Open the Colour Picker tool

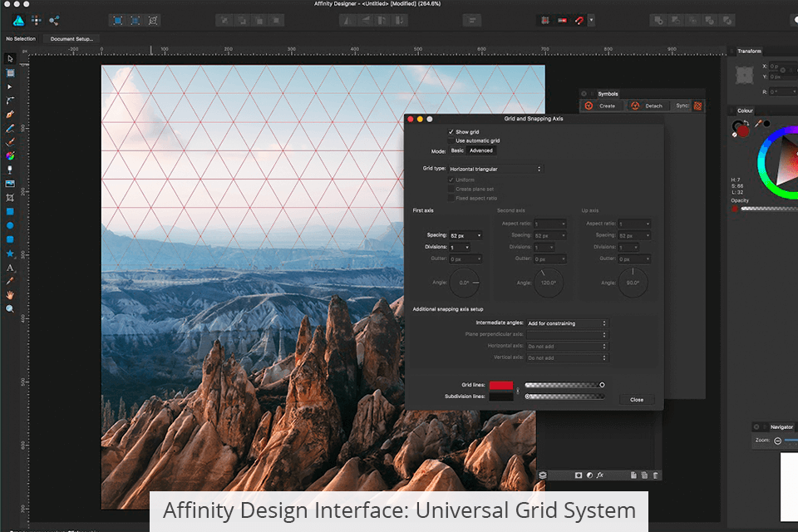(10, 281)
